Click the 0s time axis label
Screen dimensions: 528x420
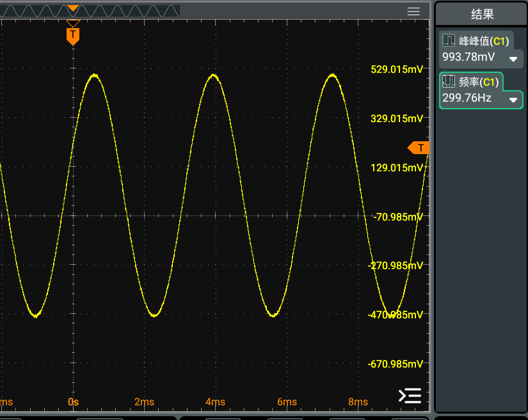[73, 401]
